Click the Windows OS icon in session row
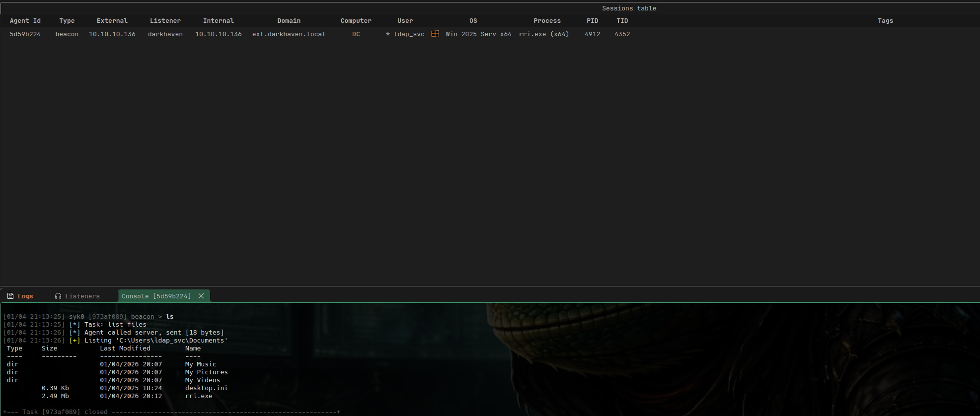Image resolution: width=980 pixels, height=416 pixels. 435,34
